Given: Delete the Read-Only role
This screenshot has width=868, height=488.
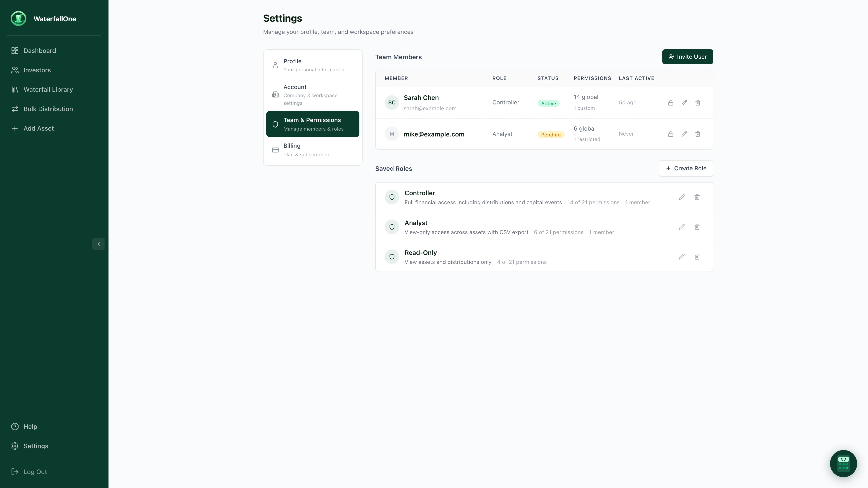Looking at the screenshot, I should click(x=697, y=257).
